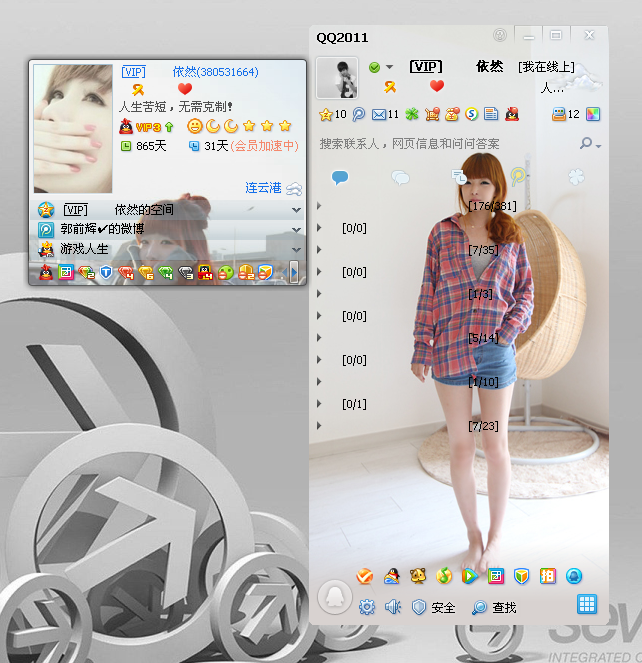This screenshot has width=642, height=663.
Task: Open mailbox envelope icon showing 11
Action: (385, 114)
